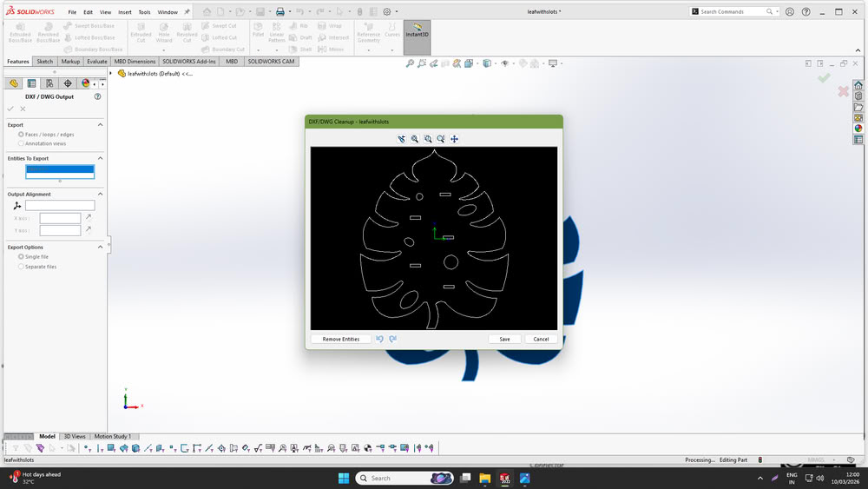Open Custom Properties icon in right task pane
The width and height of the screenshot is (868, 489).
coord(858,140)
